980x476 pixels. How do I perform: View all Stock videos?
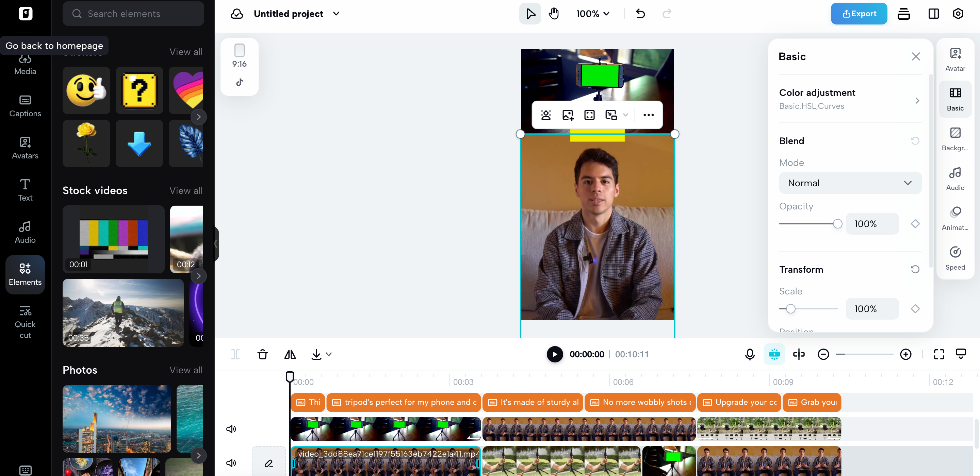186,190
